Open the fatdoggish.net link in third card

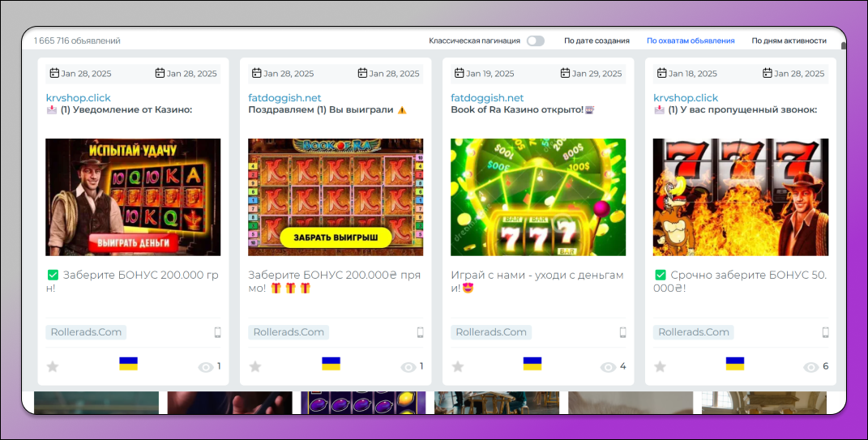pos(487,98)
